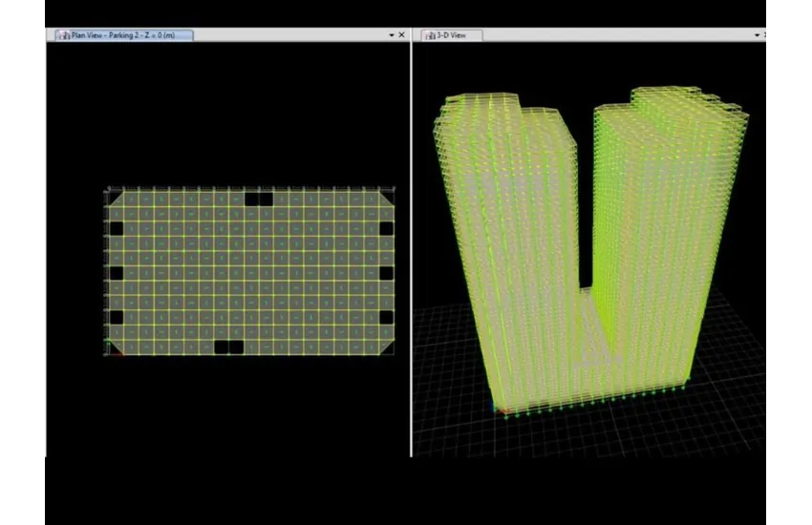Click the origin axis marker in plan view

coord(109,351)
